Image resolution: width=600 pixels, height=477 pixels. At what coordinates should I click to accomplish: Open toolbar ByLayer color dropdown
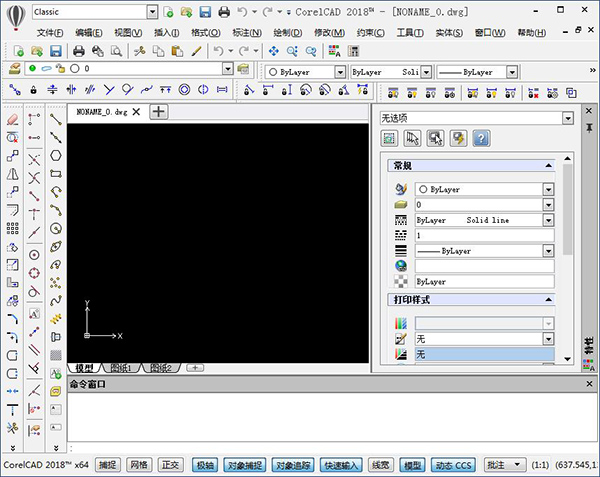(x=340, y=72)
